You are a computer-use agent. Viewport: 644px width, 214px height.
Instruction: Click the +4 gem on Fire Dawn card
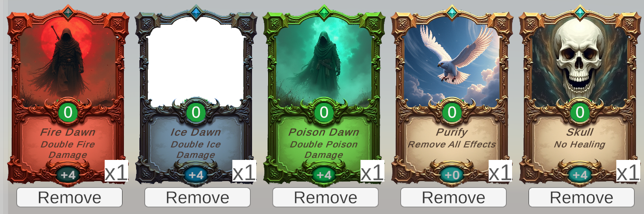68,175
